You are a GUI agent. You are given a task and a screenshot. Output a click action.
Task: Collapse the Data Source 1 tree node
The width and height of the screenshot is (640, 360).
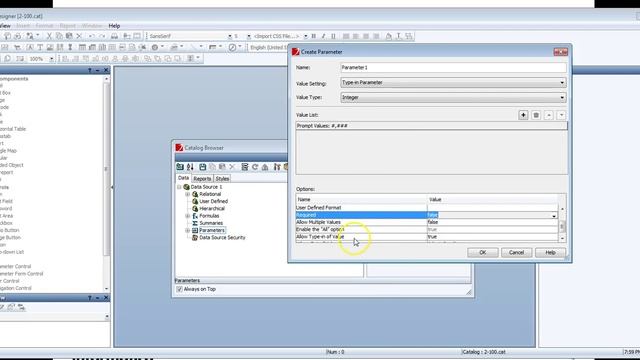(179, 187)
